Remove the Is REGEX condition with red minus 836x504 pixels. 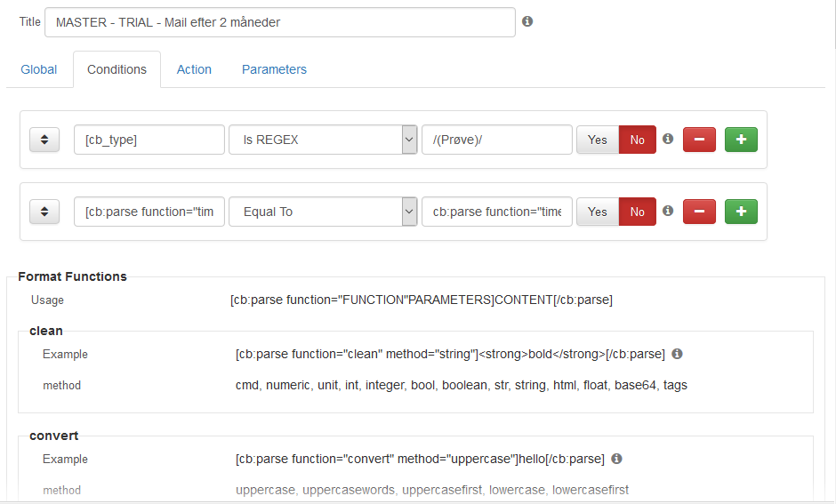(699, 140)
